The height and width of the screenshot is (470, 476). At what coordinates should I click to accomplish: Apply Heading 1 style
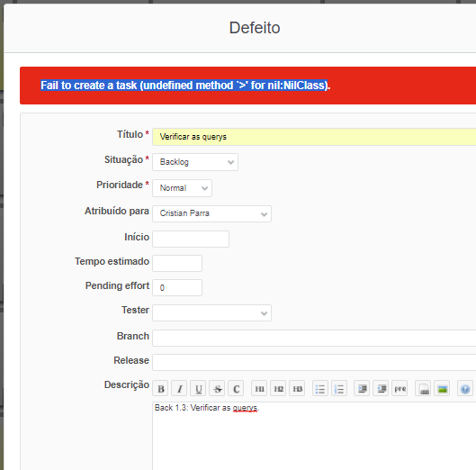(x=259, y=388)
